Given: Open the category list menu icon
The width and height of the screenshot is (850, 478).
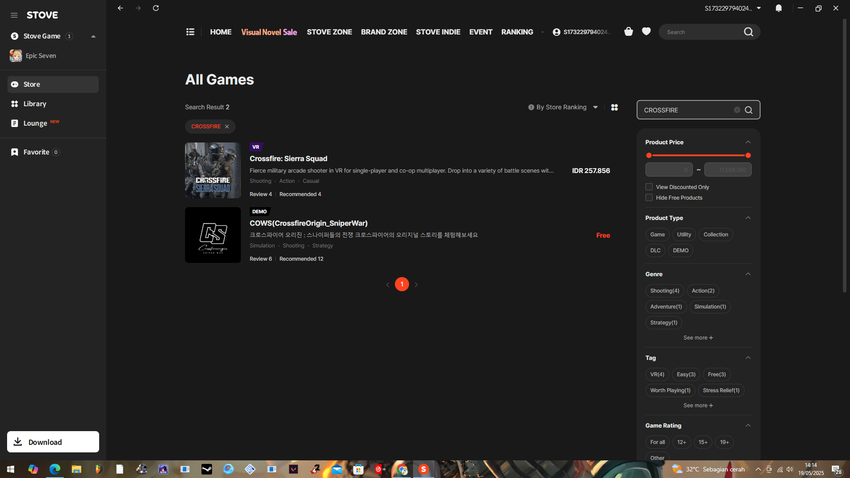Looking at the screenshot, I should [x=190, y=32].
